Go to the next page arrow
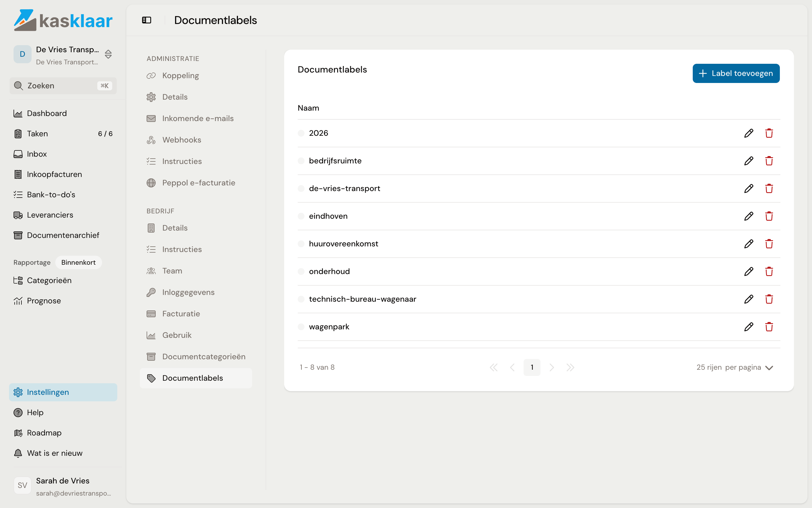 [x=551, y=367]
